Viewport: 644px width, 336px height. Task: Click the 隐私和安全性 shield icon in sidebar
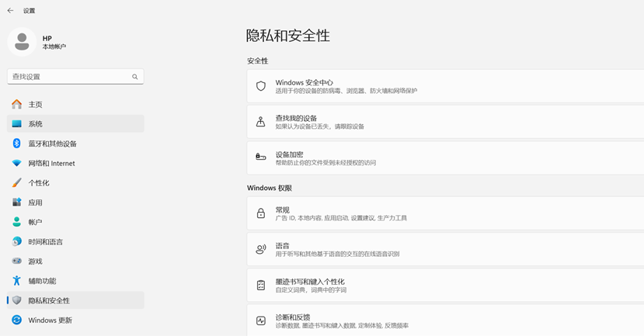[x=16, y=300]
